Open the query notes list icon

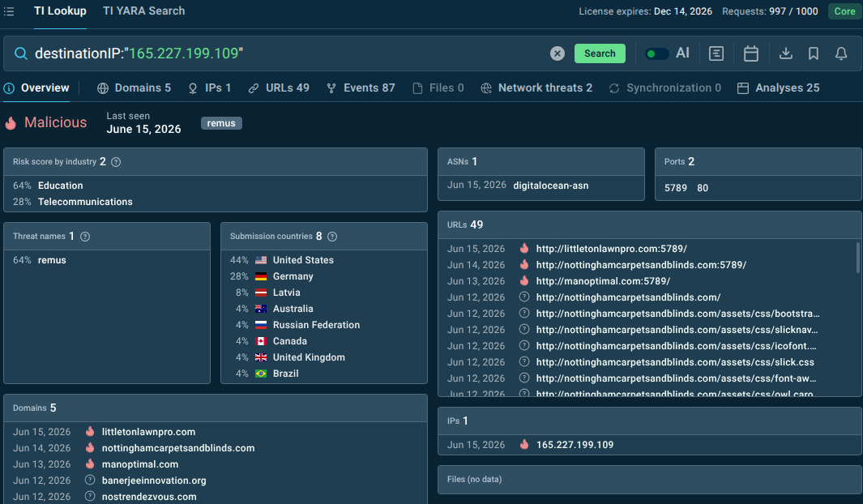716,53
